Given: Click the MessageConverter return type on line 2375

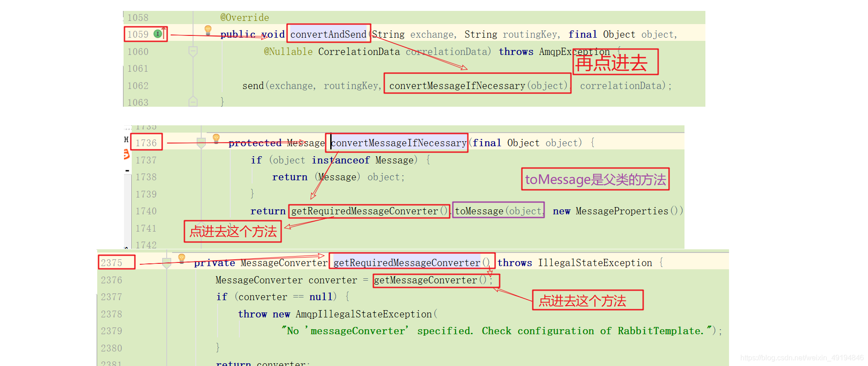Looking at the screenshot, I should tap(284, 263).
